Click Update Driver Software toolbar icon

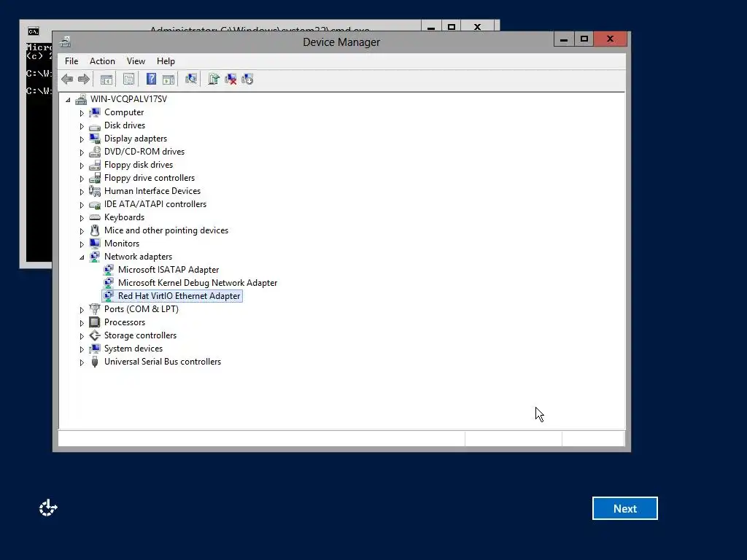pyautogui.click(x=214, y=79)
